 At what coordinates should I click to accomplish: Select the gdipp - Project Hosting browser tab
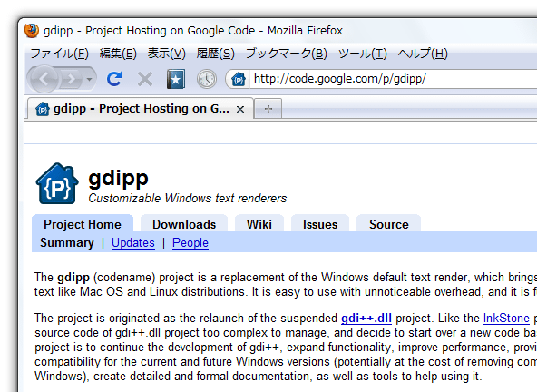pos(141,109)
